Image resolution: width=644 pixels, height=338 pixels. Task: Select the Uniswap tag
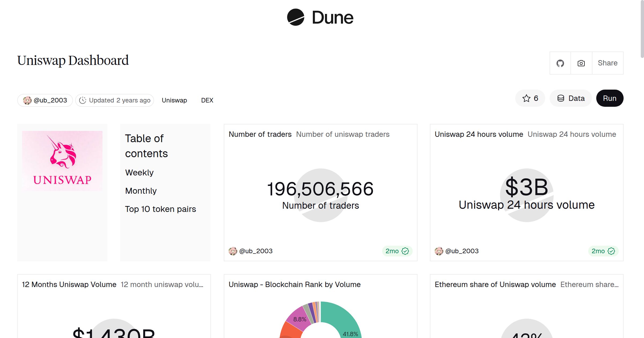pyautogui.click(x=174, y=100)
